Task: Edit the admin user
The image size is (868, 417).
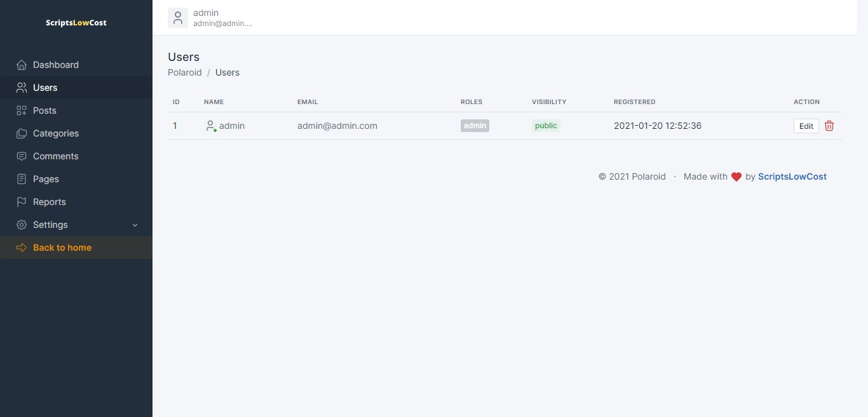Action: [806, 126]
